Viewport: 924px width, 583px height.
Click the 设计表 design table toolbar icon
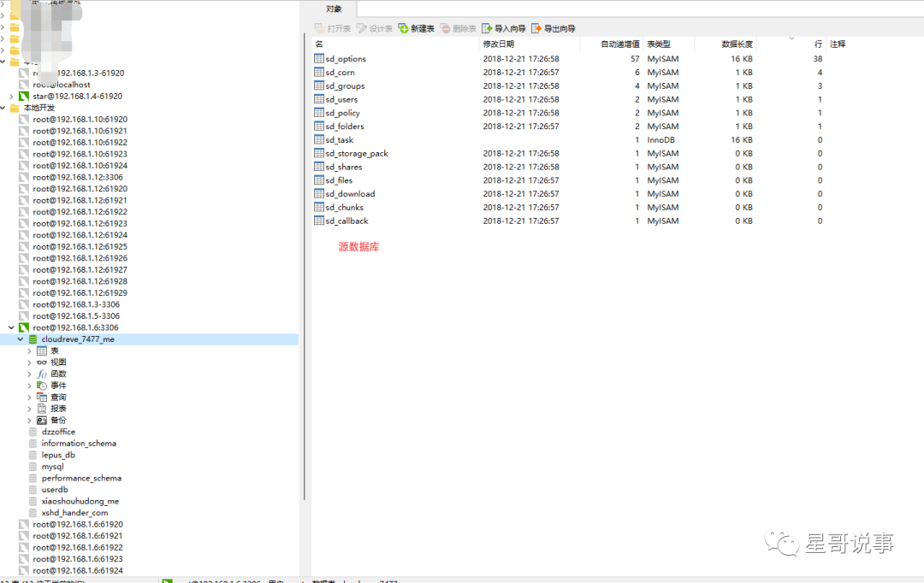tap(362, 28)
